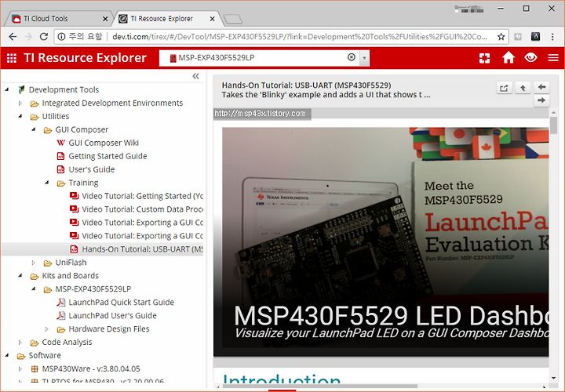Click the Getting Started Guide document icon
Viewport: 565px width, 392px height.
click(61, 156)
